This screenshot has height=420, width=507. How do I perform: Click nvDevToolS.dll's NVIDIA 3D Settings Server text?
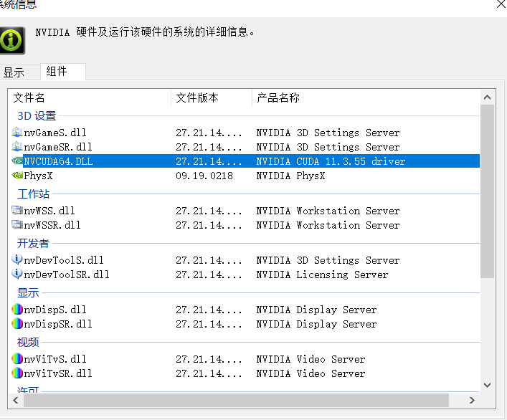pos(328,260)
